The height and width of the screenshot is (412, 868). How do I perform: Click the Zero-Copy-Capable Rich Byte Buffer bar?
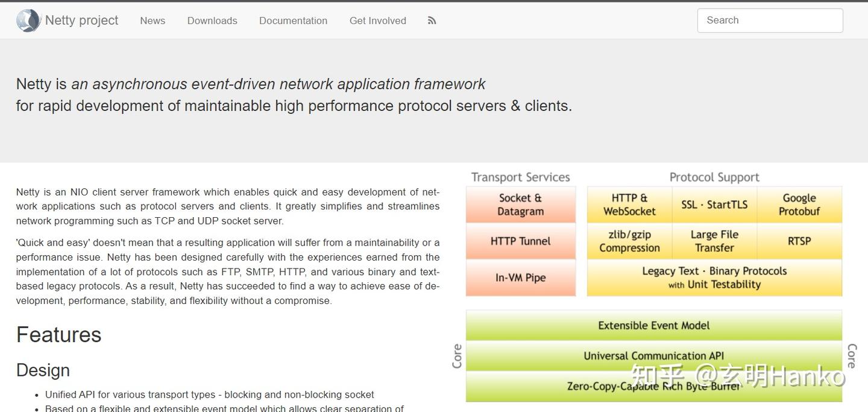tap(654, 386)
